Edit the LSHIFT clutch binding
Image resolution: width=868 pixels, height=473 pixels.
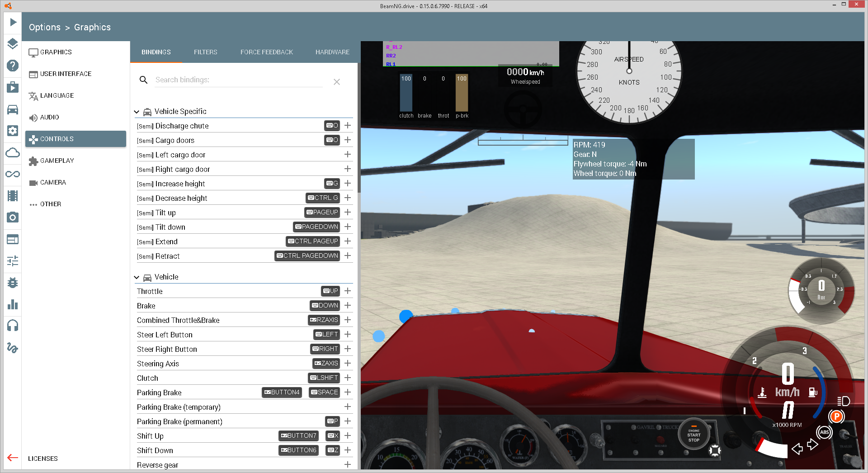click(324, 378)
